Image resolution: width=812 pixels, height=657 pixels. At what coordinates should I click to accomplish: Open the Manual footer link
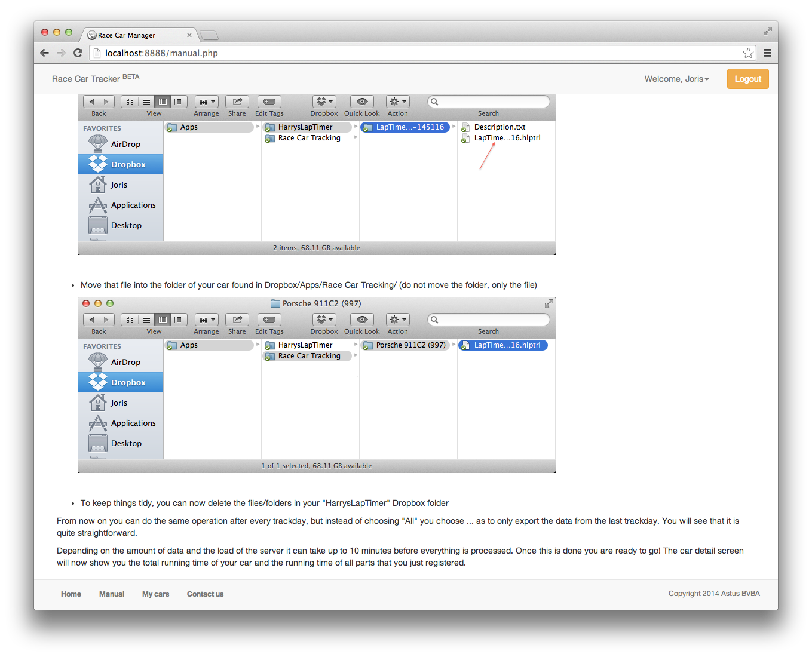[112, 594]
